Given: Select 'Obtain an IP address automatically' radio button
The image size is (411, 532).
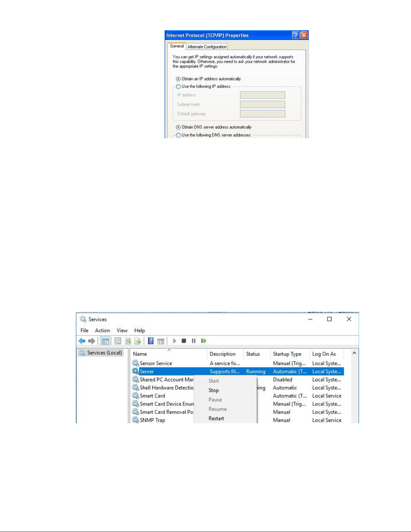Looking at the screenshot, I should pyautogui.click(x=178, y=79).
